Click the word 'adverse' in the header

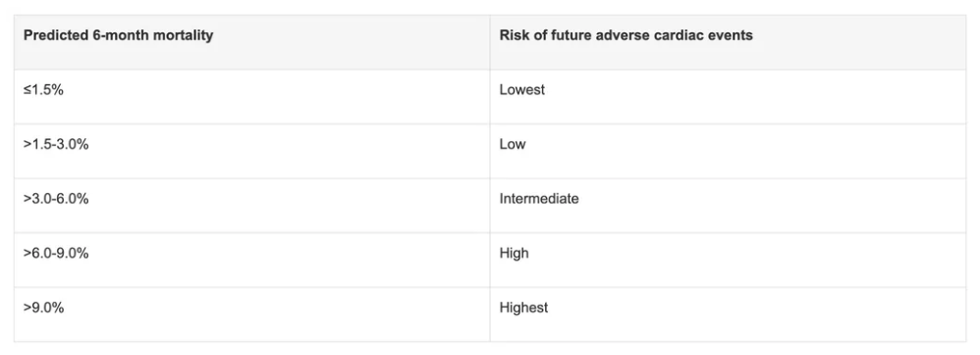click(623, 35)
